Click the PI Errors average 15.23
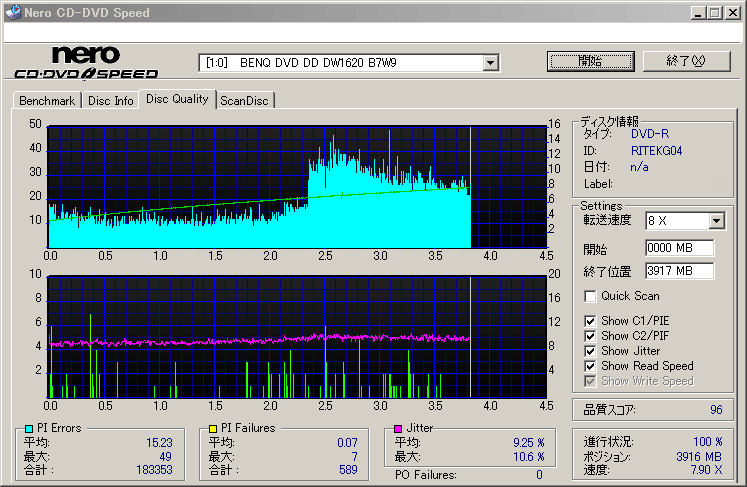747x487 pixels. [x=159, y=443]
